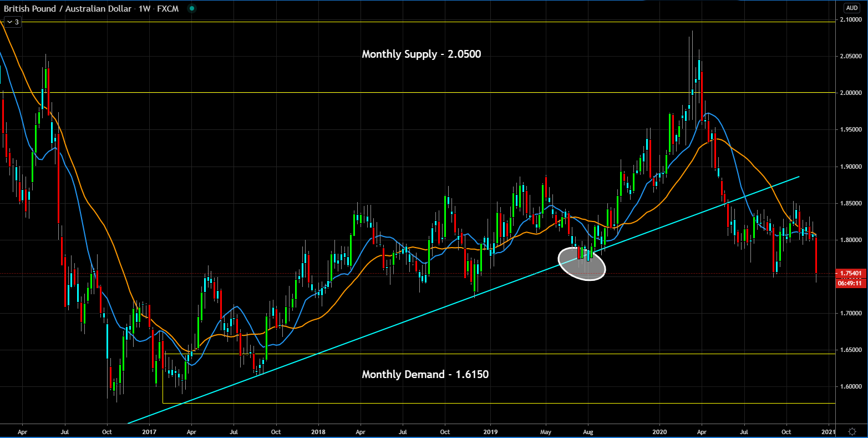
Task: Click the Aug time axis label
Action: point(588,431)
